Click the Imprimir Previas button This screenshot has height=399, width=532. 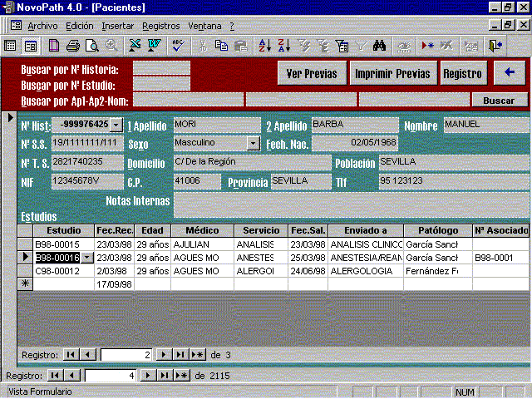pos(392,73)
